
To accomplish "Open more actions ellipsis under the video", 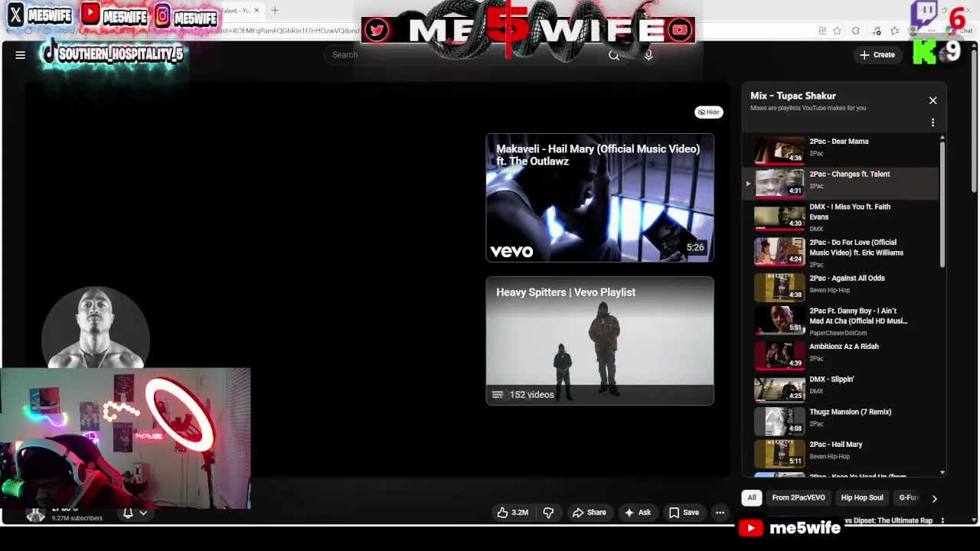I will pyautogui.click(x=720, y=513).
